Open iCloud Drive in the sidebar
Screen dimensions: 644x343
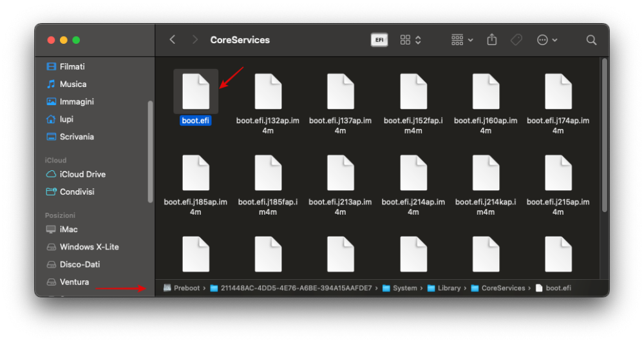[x=76, y=174]
